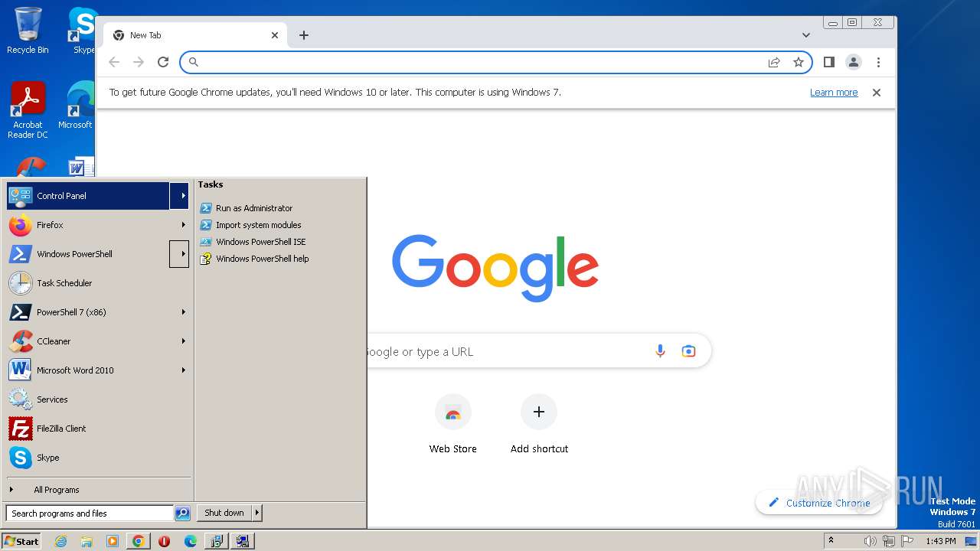Show hidden tray icons arrow
The image size is (980, 551).
coord(831,540)
